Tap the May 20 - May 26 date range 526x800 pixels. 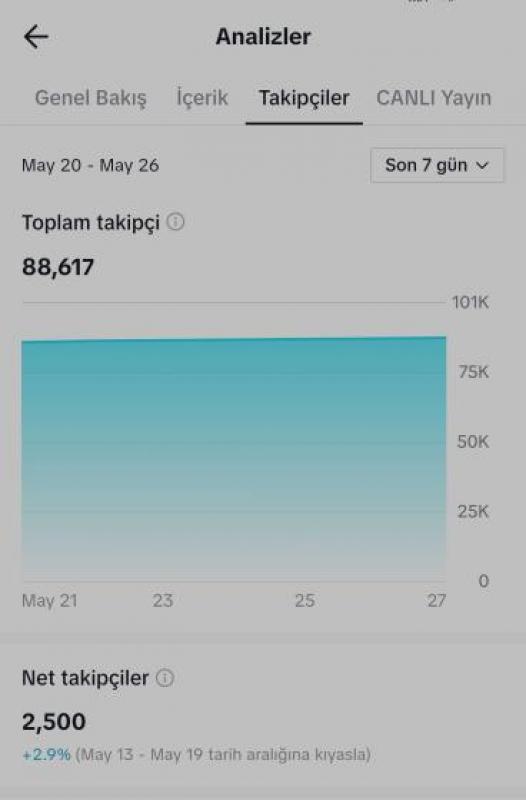click(x=90, y=166)
